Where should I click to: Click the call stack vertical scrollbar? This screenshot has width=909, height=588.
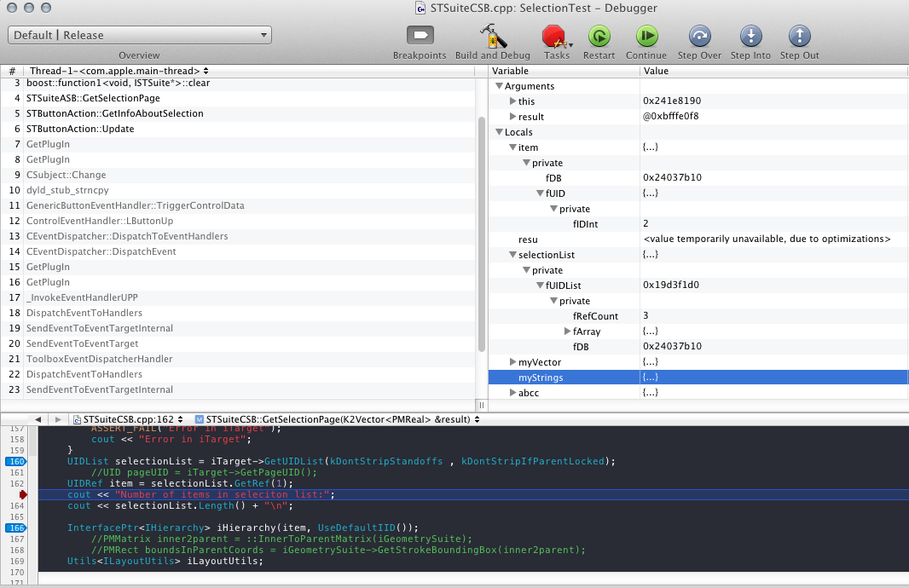[x=481, y=234]
